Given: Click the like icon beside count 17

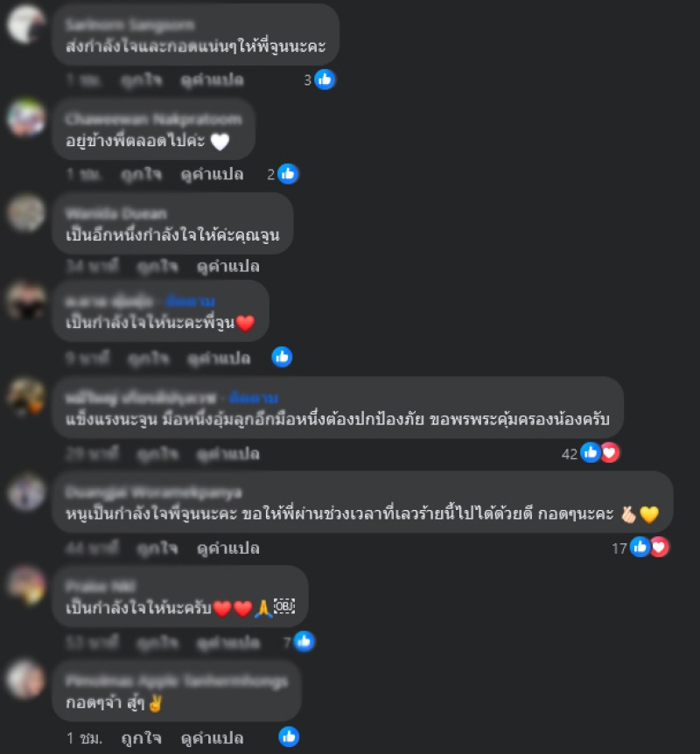Looking at the screenshot, I should click(x=640, y=547).
